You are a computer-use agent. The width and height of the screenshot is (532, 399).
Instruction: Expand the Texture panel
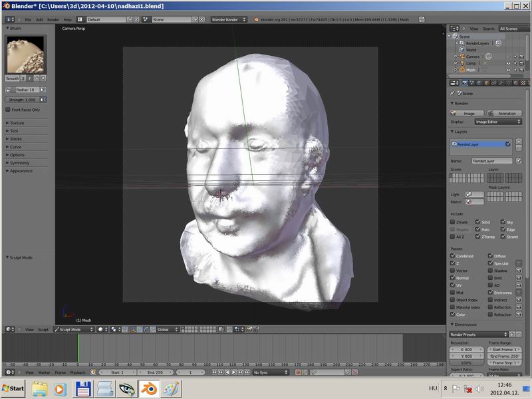pyautogui.click(x=17, y=123)
